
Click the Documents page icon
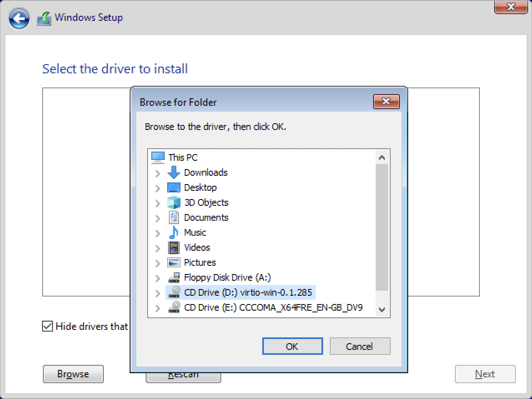coord(174,217)
